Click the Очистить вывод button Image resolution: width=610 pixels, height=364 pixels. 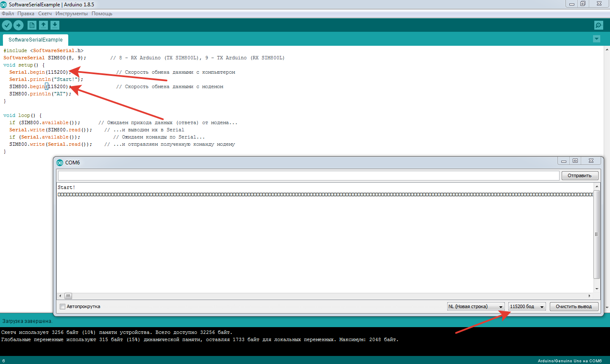point(574,306)
